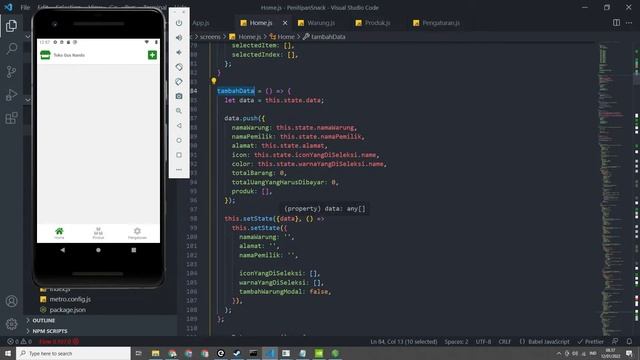This screenshot has width=640, height=360.
Task: Click the lightbulb code action icon
Action: click(213, 81)
